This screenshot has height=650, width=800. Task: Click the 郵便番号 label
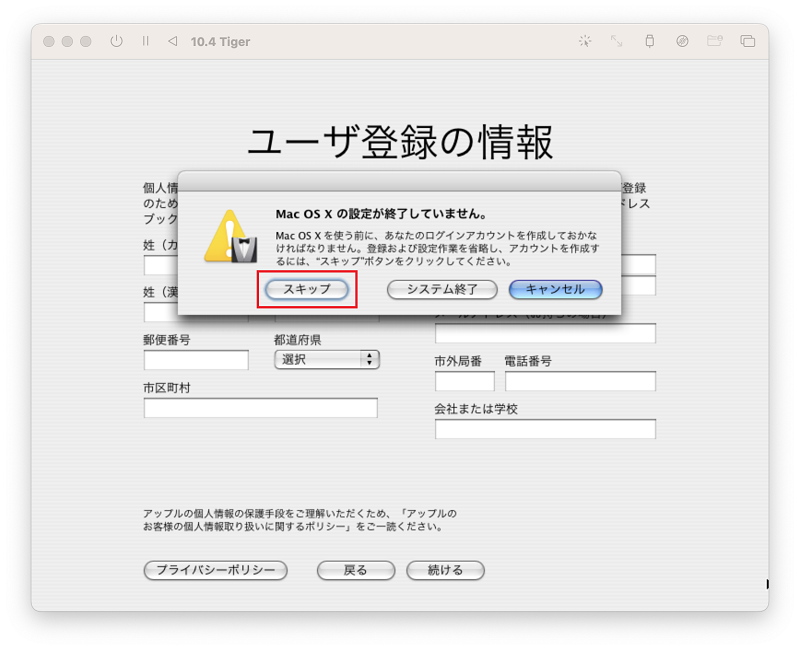(167, 340)
